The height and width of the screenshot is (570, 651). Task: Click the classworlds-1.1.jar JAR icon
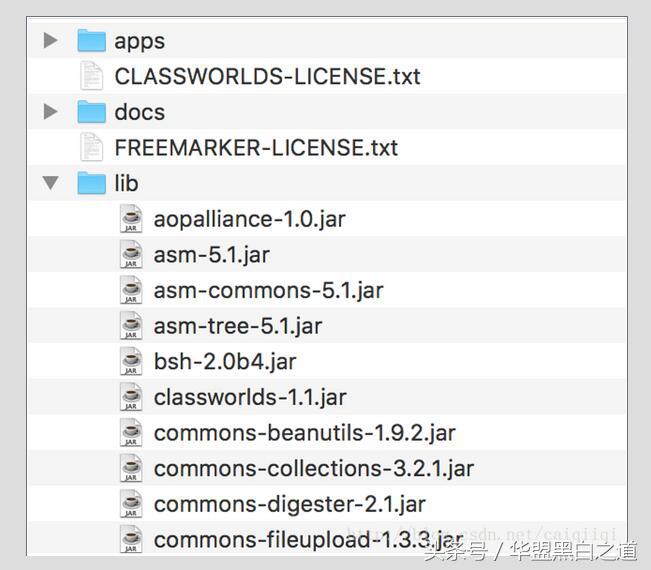[131, 397]
